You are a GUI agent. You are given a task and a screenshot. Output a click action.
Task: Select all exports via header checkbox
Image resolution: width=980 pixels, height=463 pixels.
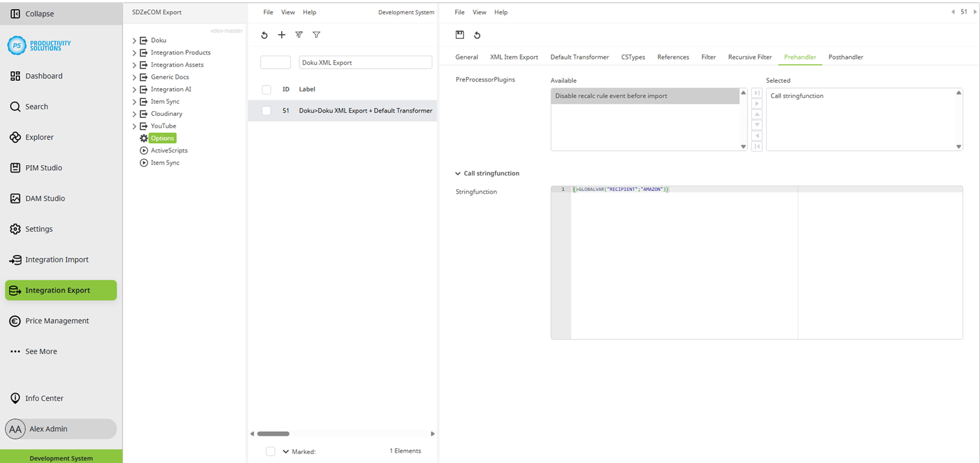(266, 89)
